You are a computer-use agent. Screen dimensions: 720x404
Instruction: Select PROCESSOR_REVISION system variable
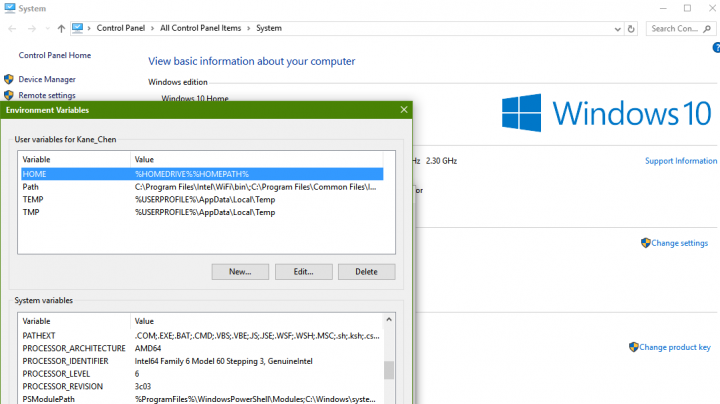[202, 387]
